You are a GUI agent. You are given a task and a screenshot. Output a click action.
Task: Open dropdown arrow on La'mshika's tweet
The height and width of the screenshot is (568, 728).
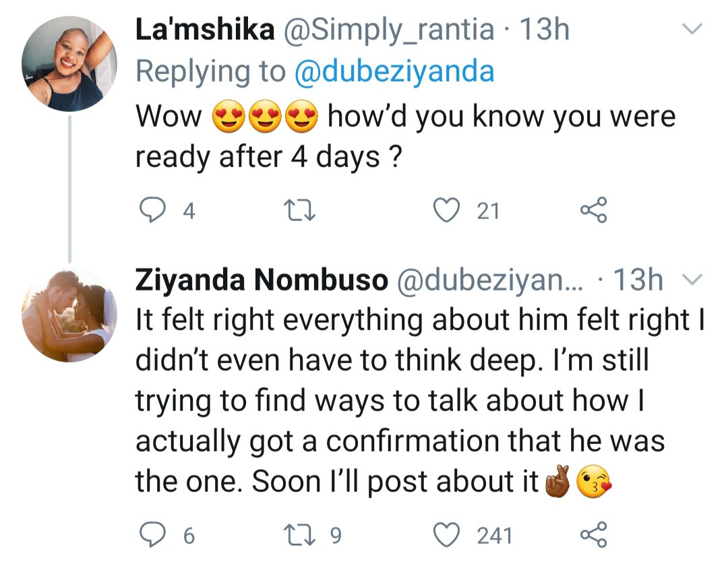(x=693, y=30)
